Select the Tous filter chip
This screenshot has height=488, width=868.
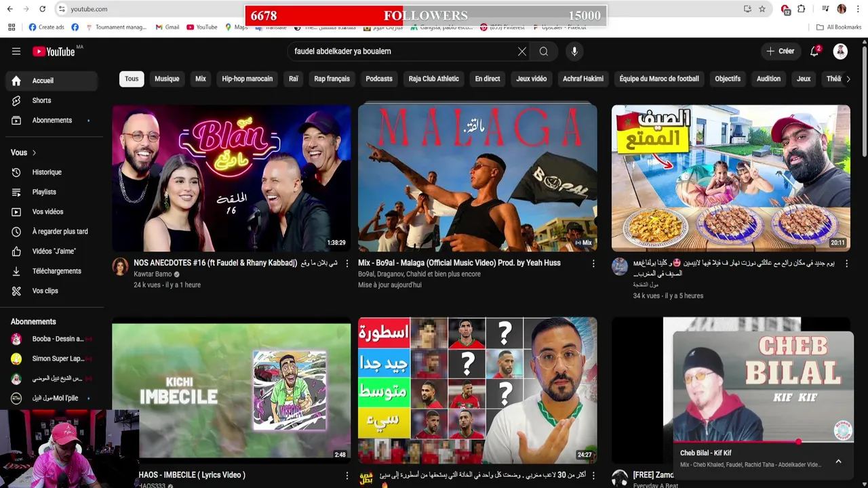[x=132, y=79]
